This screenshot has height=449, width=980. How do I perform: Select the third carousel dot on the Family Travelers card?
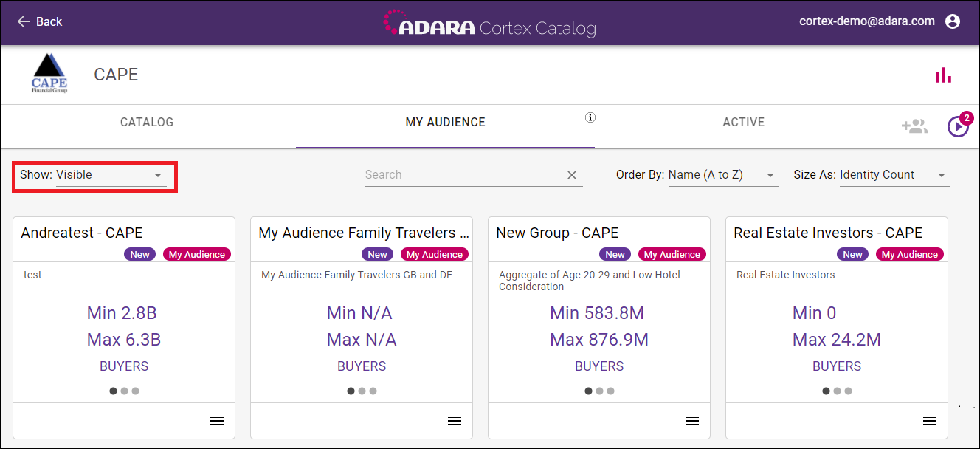pyautogui.click(x=373, y=391)
